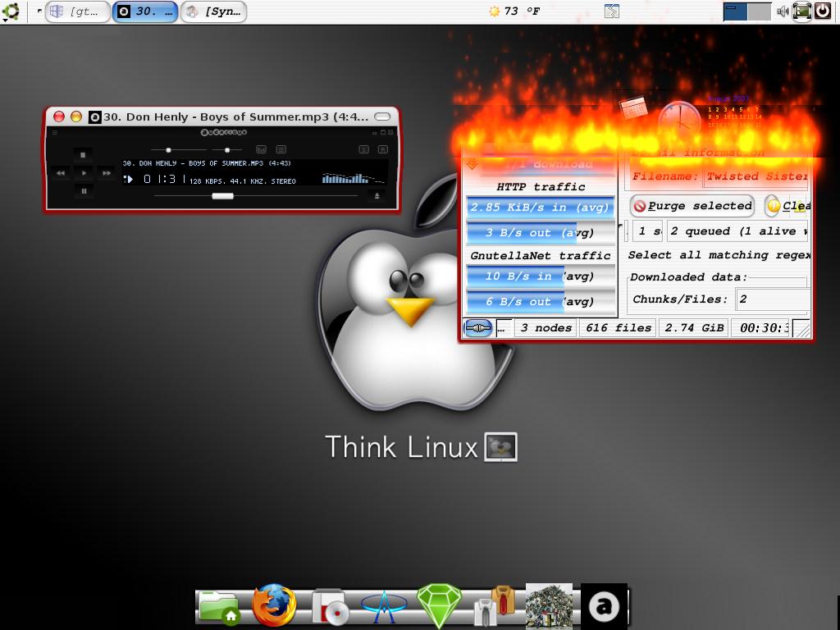Screen dimensions: 840x630
Task: Click the Chunks/Files value field
Action: [773, 299]
